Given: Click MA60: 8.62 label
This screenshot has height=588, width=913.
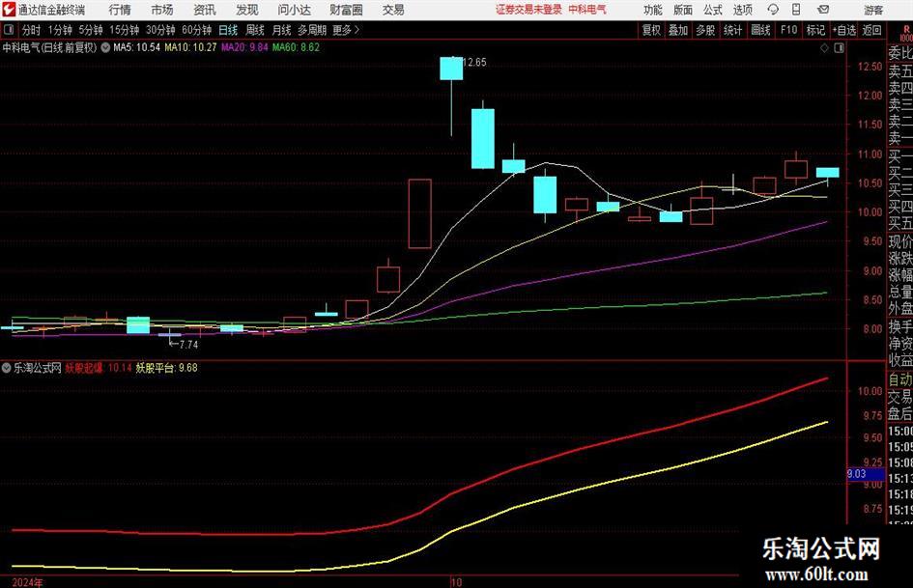Looking at the screenshot, I should pos(297,47).
